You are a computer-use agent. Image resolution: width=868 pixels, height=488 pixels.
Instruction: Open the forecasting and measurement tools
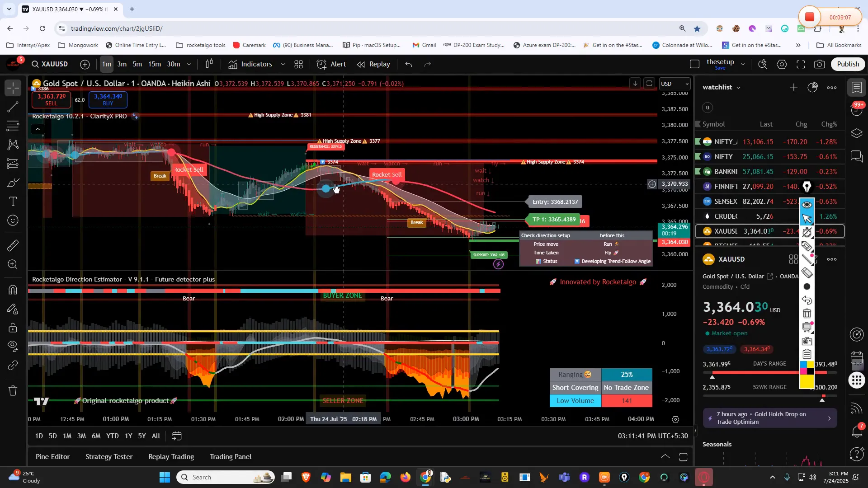13,164
